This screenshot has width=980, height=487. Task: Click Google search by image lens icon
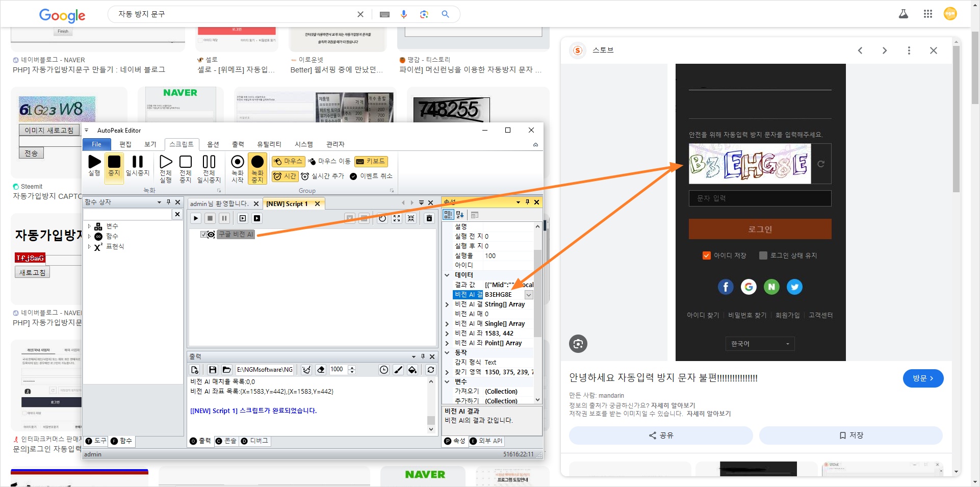click(x=424, y=14)
